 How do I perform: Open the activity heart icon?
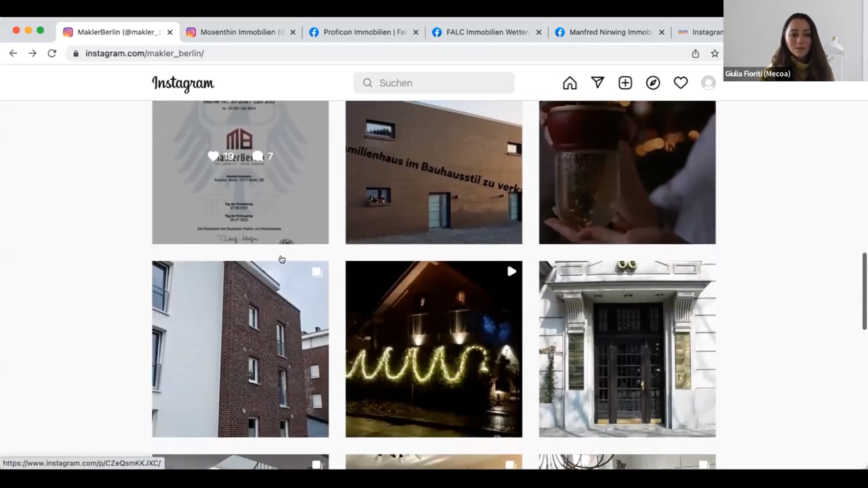click(x=680, y=83)
